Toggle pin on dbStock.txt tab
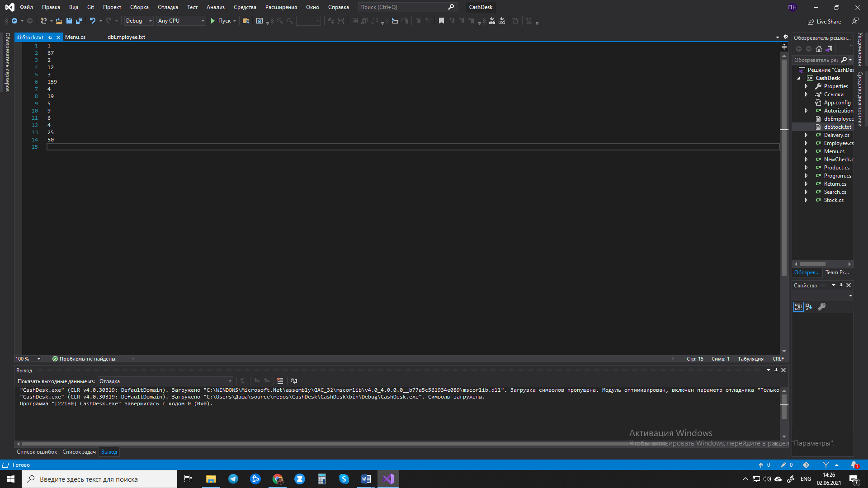This screenshot has width=868, height=488. [x=50, y=38]
